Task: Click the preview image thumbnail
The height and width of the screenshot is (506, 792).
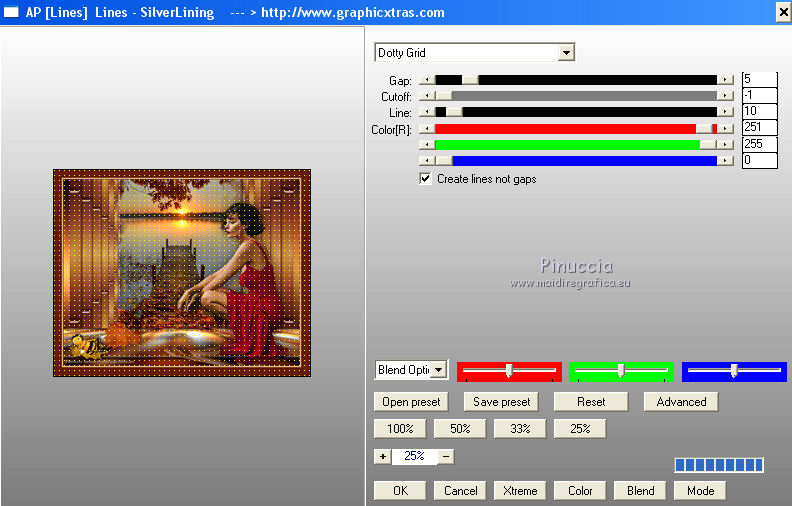Action: [x=182, y=273]
